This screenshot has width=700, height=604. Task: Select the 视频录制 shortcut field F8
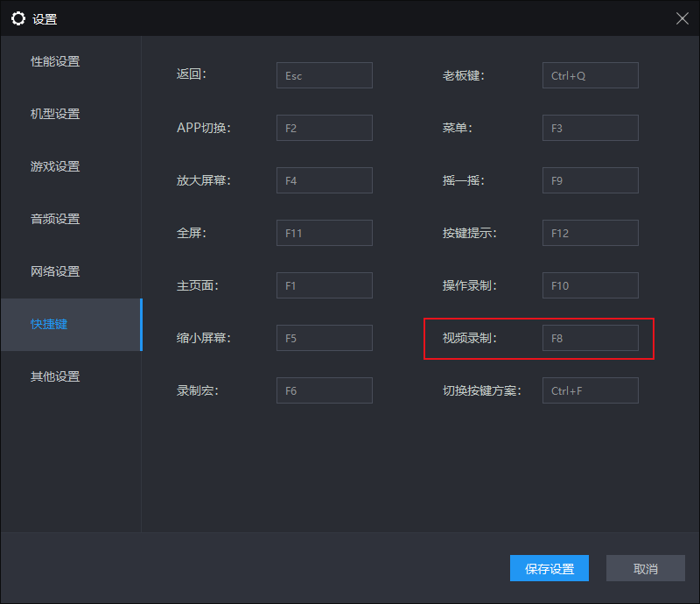pyautogui.click(x=590, y=338)
